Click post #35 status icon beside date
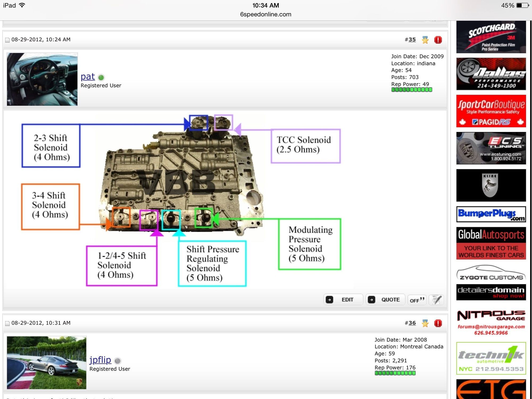The height and width of the screenshot is (399, 532). tap(7, 40)
